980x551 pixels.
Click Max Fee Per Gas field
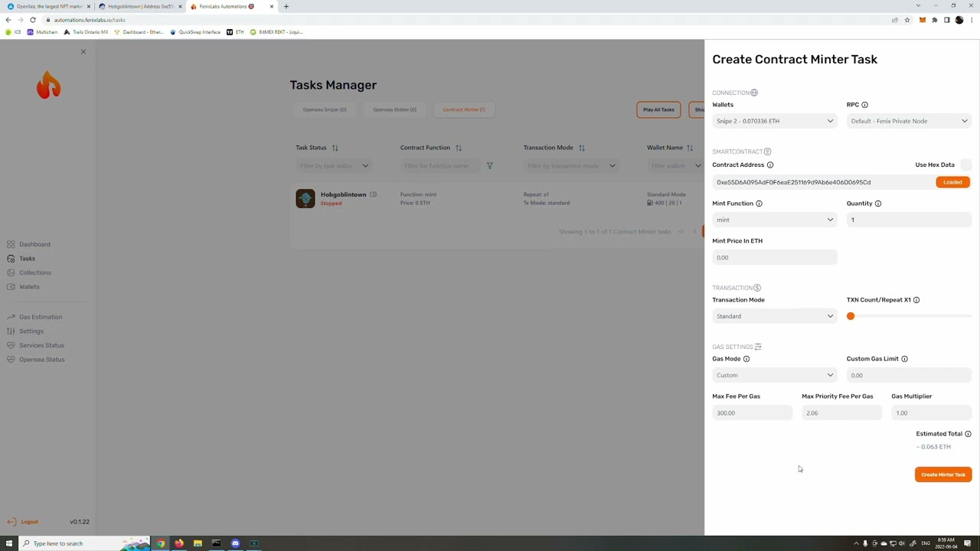[752, 413]
